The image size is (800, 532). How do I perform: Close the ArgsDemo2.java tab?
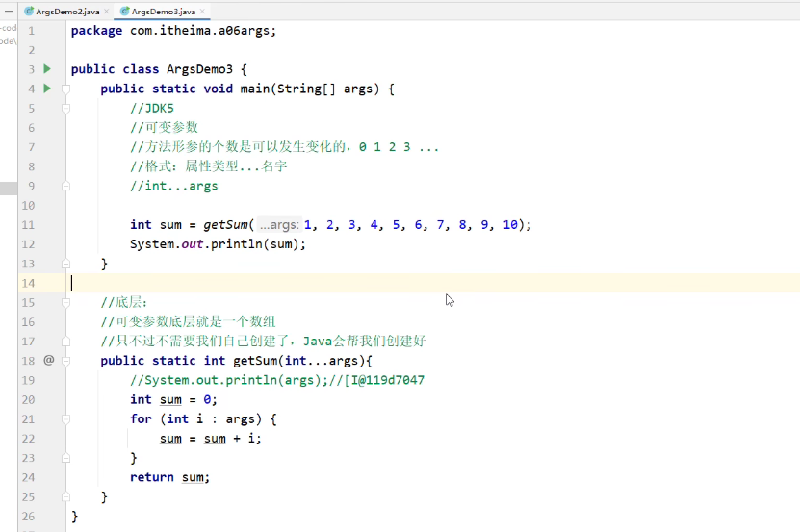pyautogui.click(x=106, y=12)
